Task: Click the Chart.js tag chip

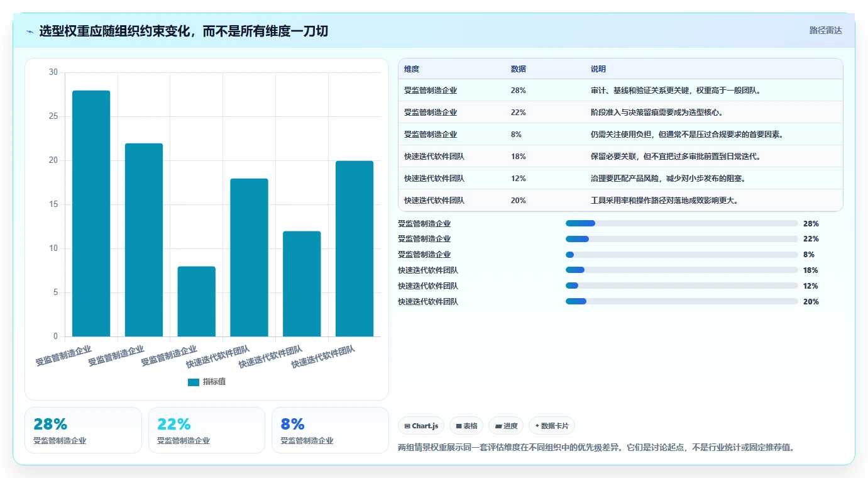Action: click(x=421, y=426)
